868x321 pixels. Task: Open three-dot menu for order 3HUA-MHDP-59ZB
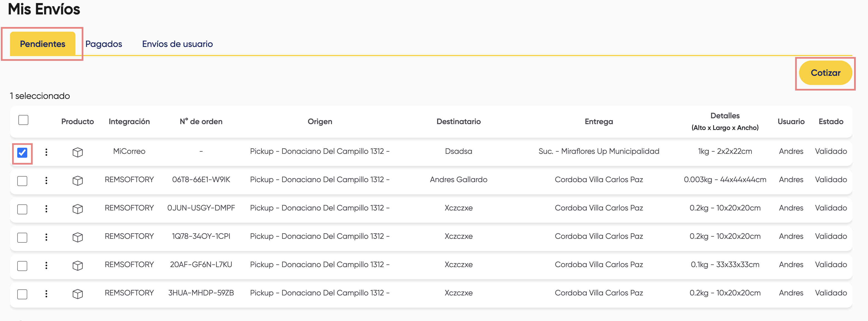(x=46, y=294)
